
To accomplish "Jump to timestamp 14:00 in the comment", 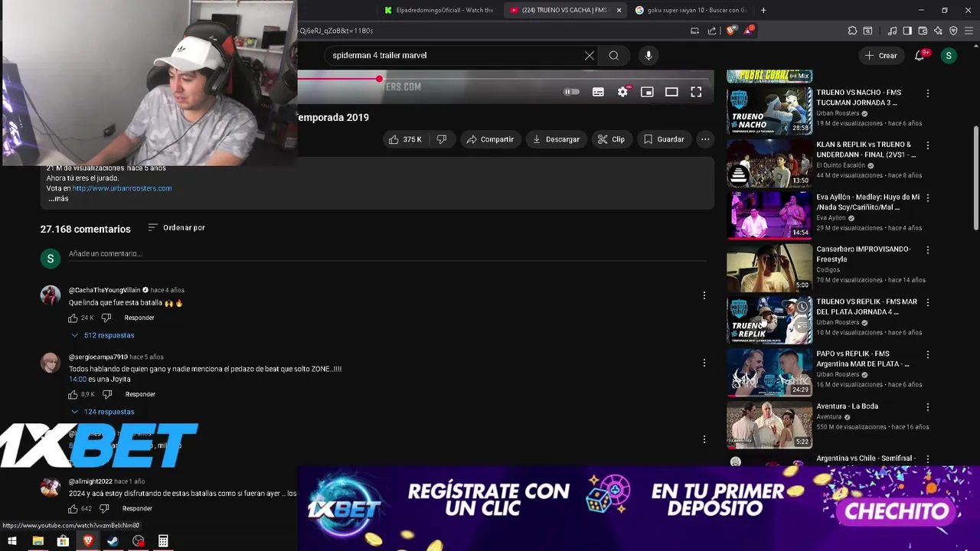I will point(77,379).
